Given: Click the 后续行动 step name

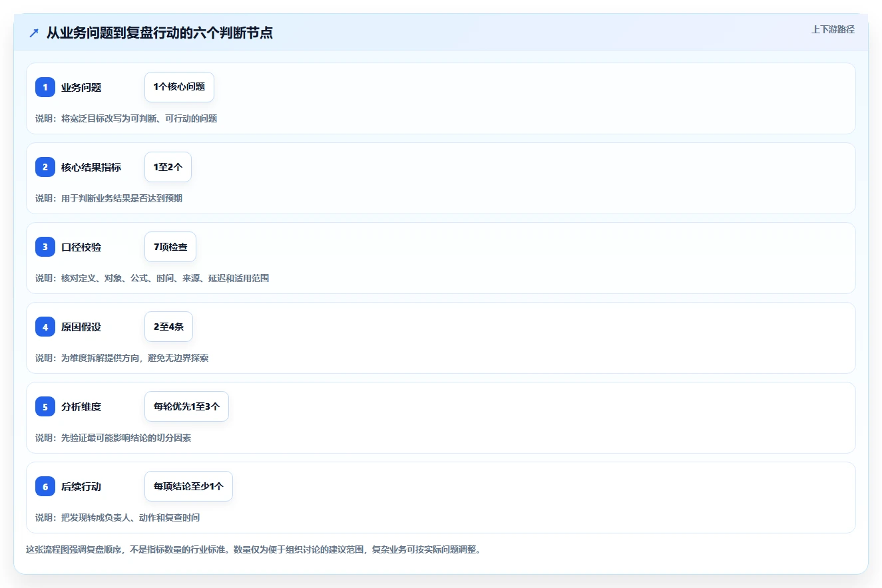Looking at the screenshot, I should pyautogui.click(x=81, y=486).
